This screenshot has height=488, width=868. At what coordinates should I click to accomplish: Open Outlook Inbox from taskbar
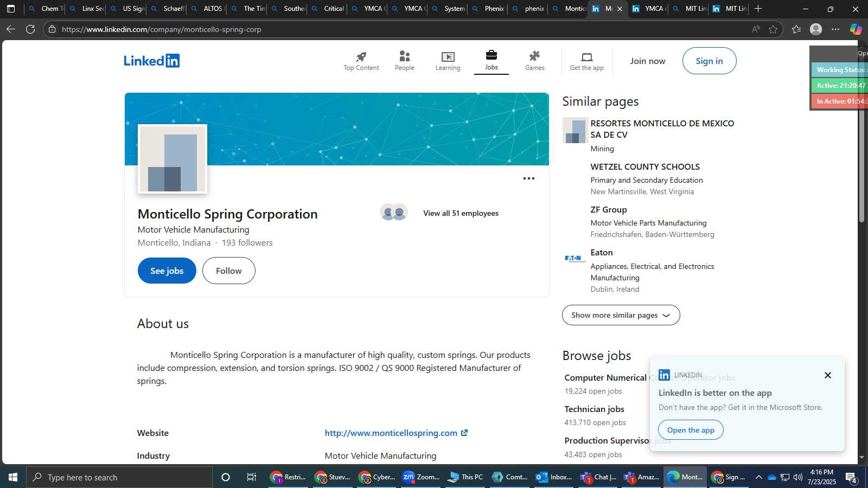pyautogui.click(x=553, y=477)
